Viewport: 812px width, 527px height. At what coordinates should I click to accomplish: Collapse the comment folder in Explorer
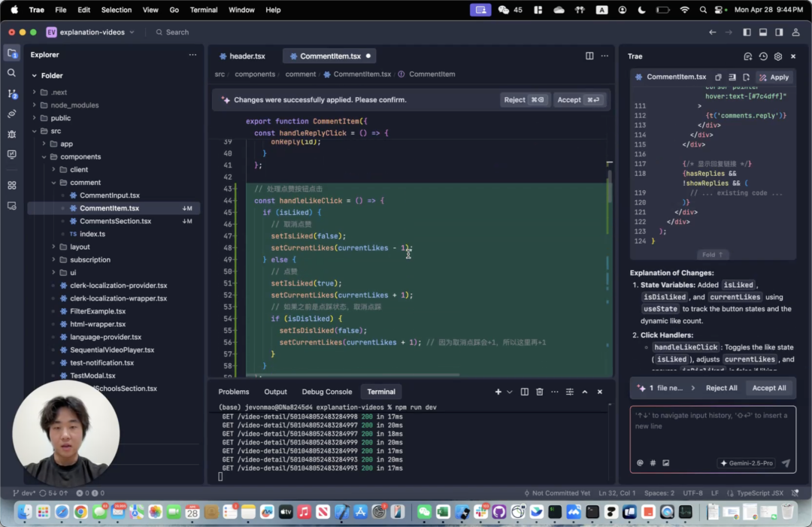[85, 183]
